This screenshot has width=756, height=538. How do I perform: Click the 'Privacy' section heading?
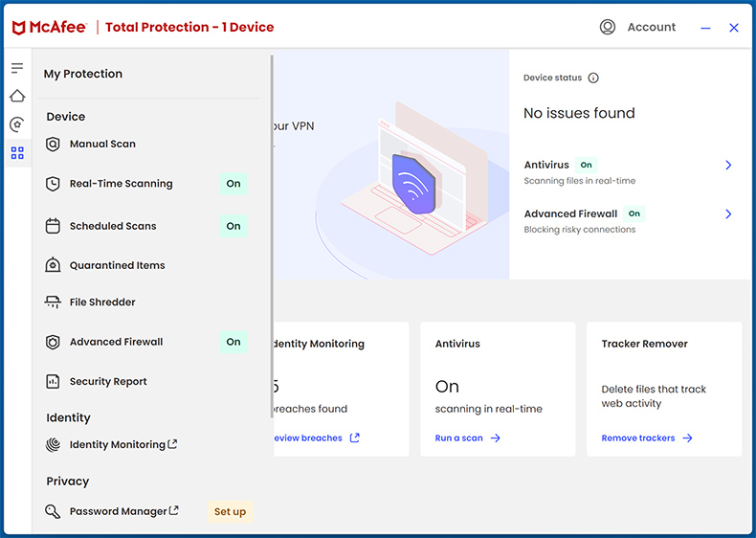[x=68, y=482]
